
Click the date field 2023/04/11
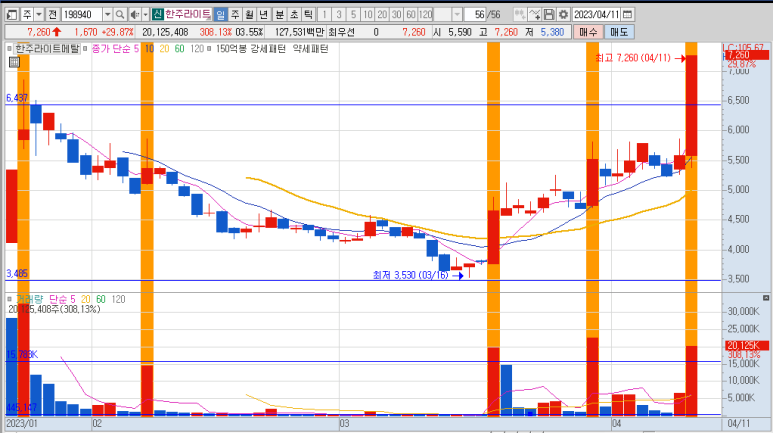click(596, 14)
